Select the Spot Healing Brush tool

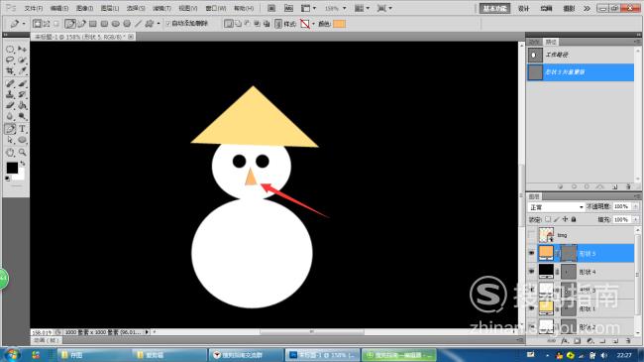(10, 84)
